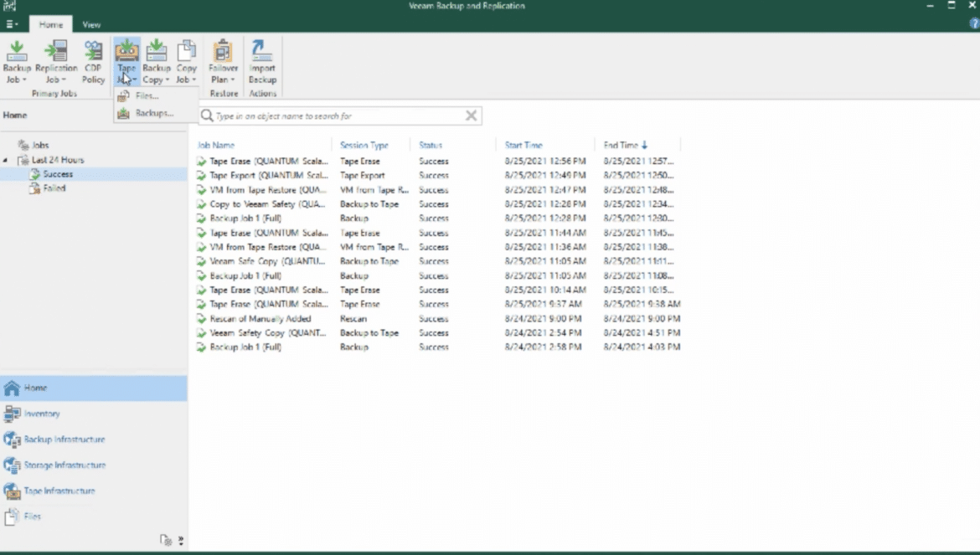Clear the search field with X
980x555 pixels.
[x=472, y=116]
